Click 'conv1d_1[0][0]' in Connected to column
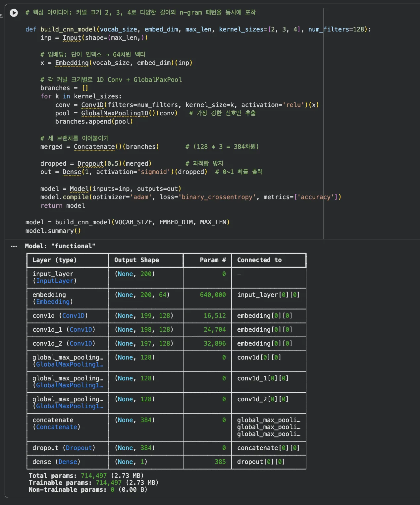 [263, 378]
